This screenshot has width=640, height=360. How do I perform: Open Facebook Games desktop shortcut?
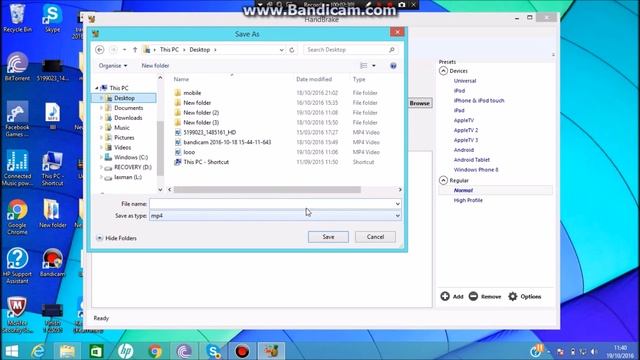click(17, 119)
